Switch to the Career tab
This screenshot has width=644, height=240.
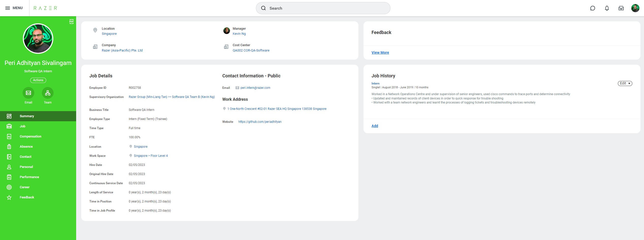pos(38,187)
